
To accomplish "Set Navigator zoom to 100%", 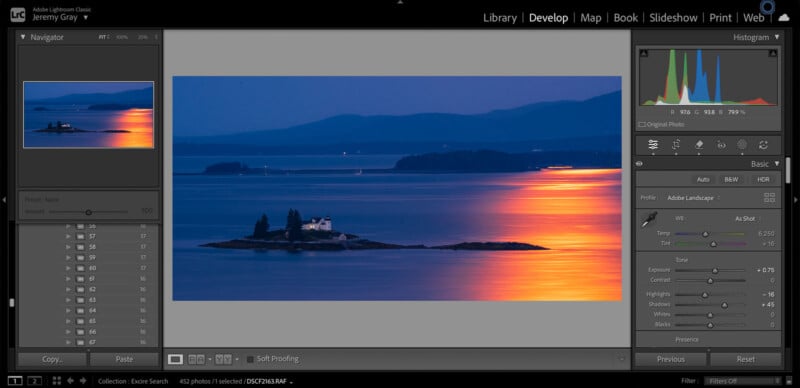I will pos(122,37).
